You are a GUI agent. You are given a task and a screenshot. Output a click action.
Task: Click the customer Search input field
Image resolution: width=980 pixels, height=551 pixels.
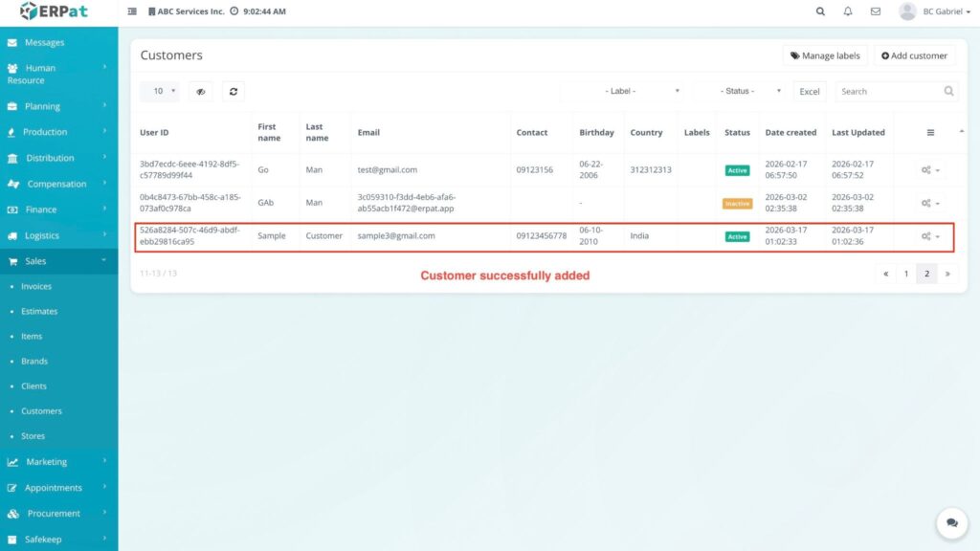[888, 91]
